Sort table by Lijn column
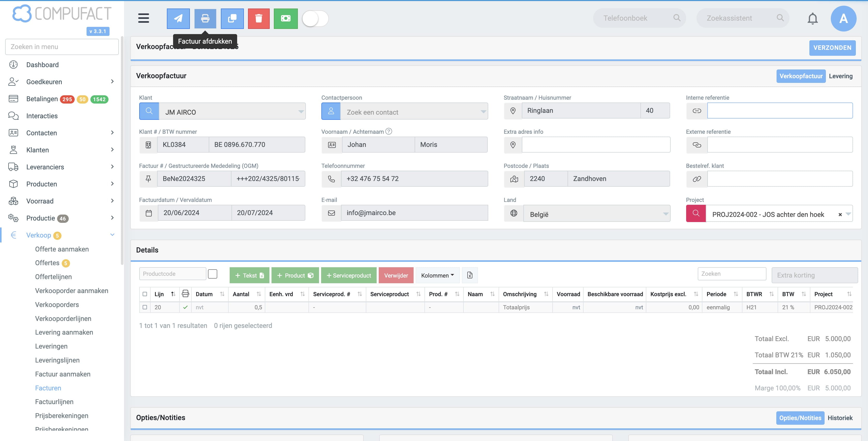The height and width of the screenshot is (441, 868). tap(165, 294)
